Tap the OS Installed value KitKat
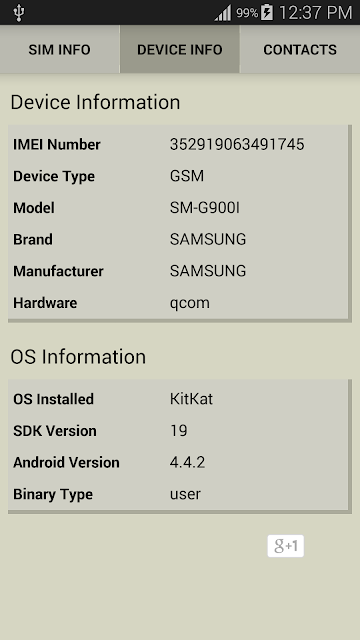 click(x=191, y=399)
